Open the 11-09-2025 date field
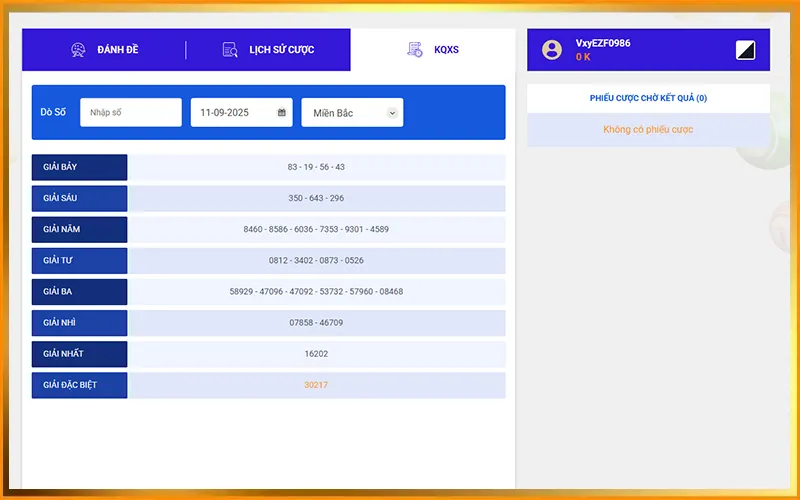800x500 pixels. click(x=235, y=113)
